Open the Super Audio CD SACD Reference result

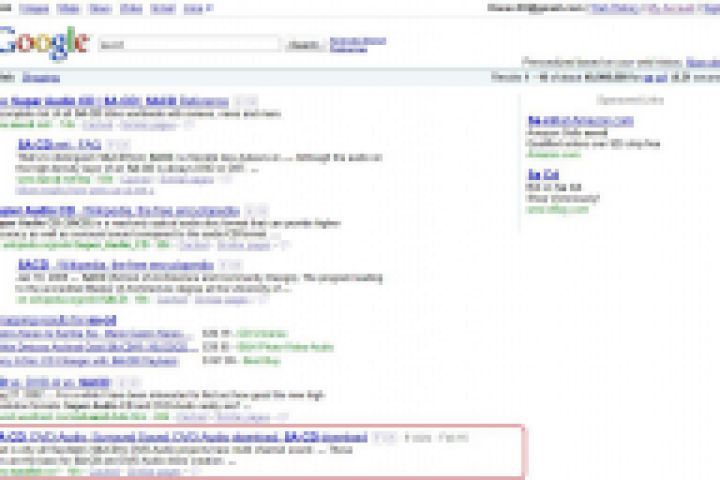[114, 101]
